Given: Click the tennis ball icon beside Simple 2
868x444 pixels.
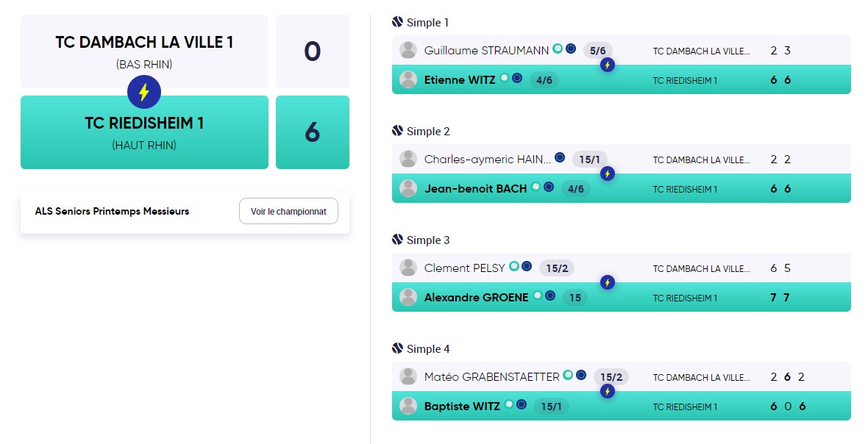Looking at the screenshot, I should coord(397,131).
